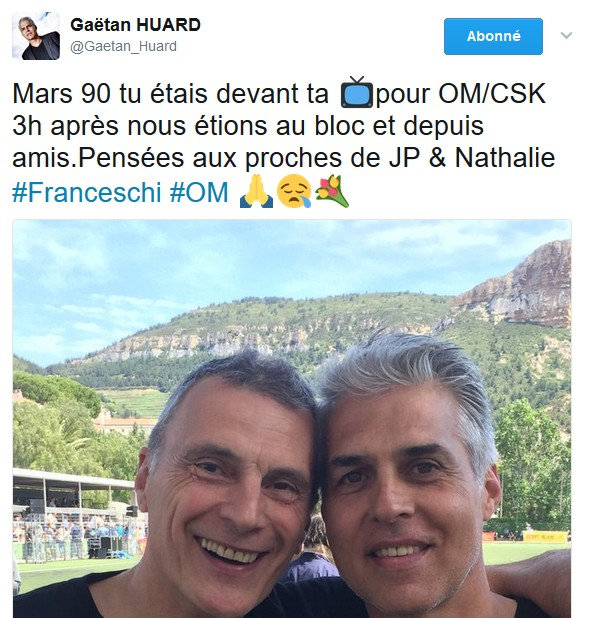Click the praying hands emoji
The image size is (591, 618).
tap(256, 192)
